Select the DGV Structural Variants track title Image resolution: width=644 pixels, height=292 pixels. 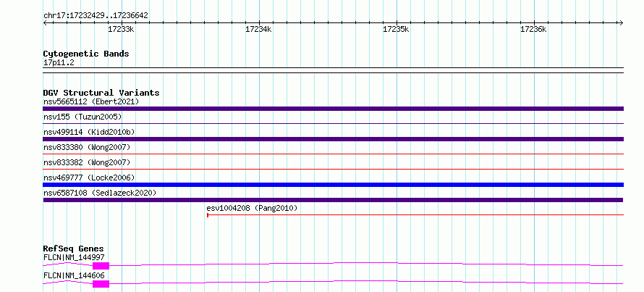coord(101,93)
